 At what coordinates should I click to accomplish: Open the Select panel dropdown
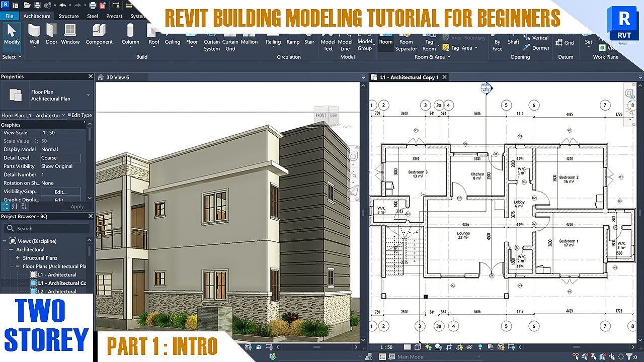pos(12,57)
